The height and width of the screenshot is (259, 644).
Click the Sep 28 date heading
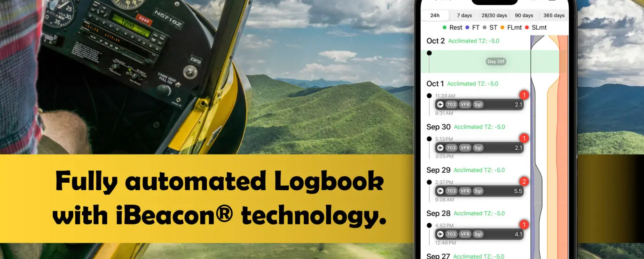pyautogui.click(x=438, y=213)
